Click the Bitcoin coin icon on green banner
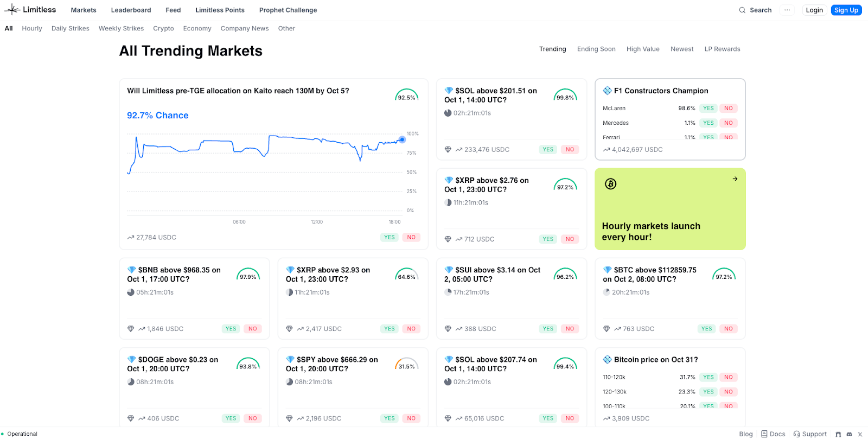This screenshot has width=868, height=439. coord(611,184)
